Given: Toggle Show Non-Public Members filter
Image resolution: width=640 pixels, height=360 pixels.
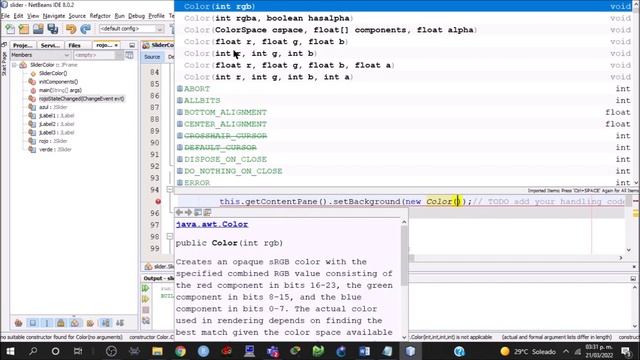Looking at the screenshot, I should [61, 323].
